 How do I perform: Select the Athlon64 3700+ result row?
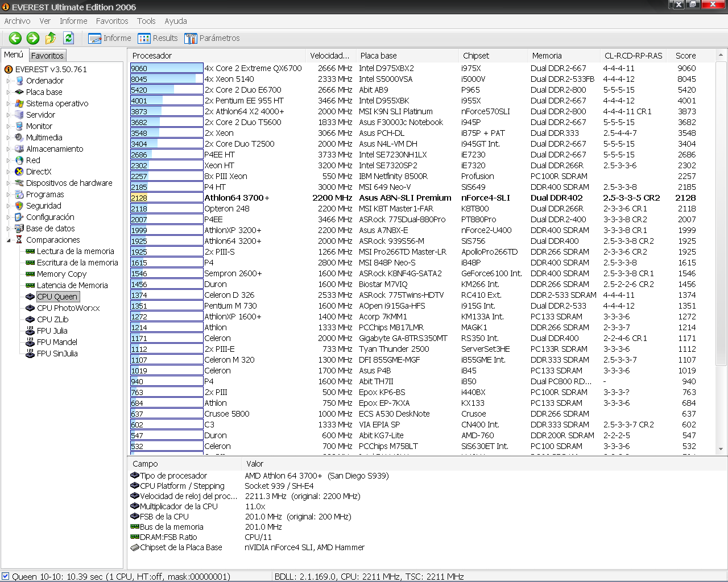[x=421, y=198]
